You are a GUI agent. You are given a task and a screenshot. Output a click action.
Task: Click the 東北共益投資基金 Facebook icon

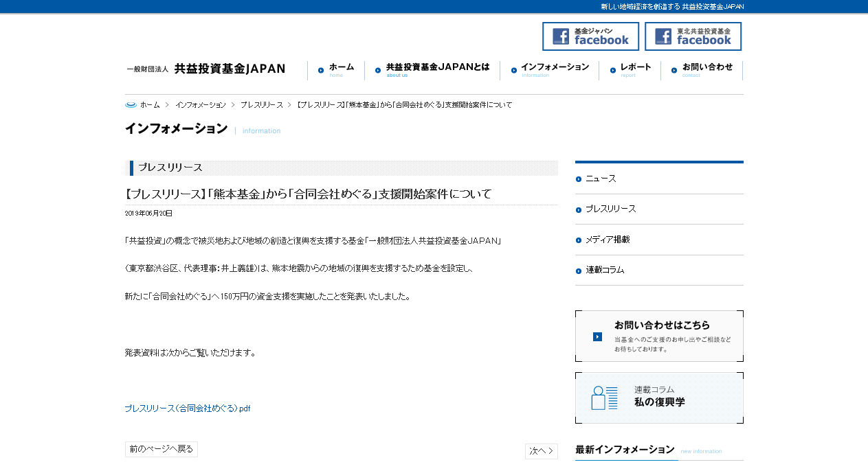click(x=693, y=36)
